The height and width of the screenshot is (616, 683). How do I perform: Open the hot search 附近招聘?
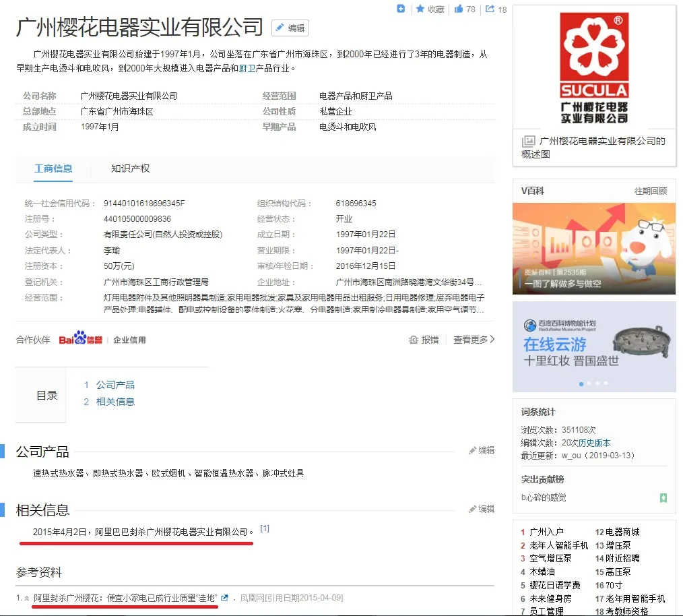point(622,559)
